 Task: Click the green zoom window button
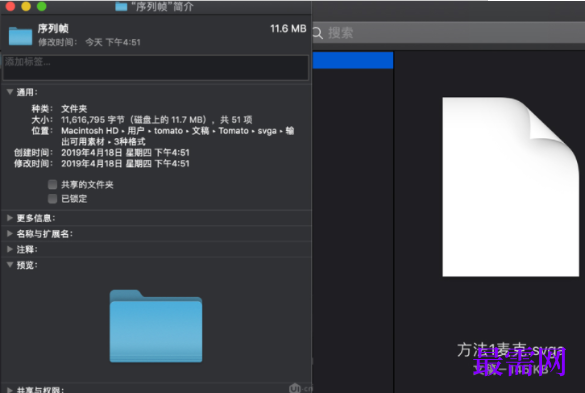(x=42, y=6)
